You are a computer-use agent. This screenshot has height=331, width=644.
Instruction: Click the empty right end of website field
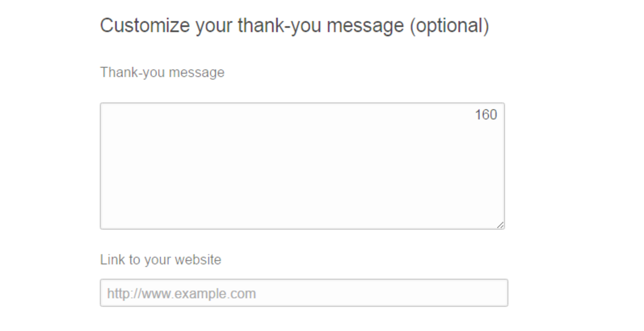pos(488,293)
